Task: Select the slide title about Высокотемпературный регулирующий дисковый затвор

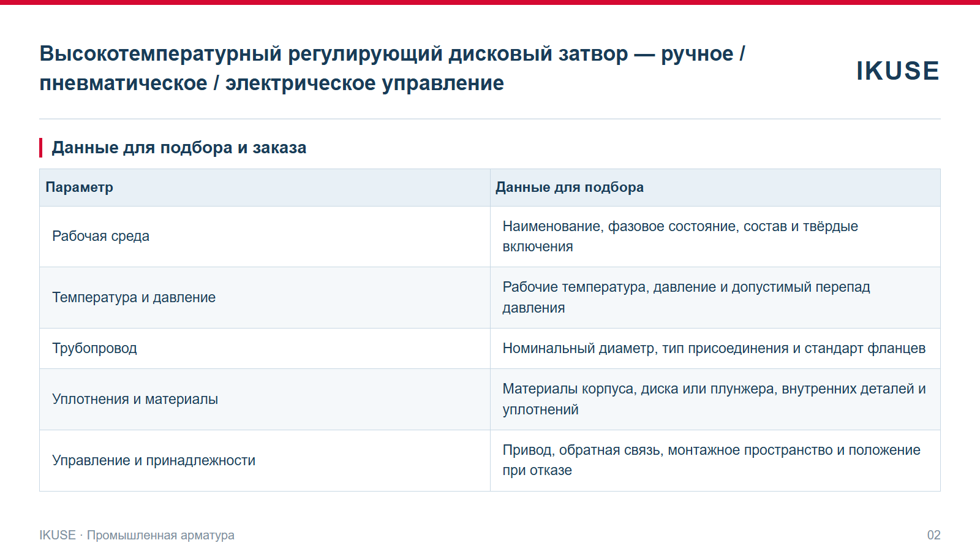Action: [x=392, y=68]
